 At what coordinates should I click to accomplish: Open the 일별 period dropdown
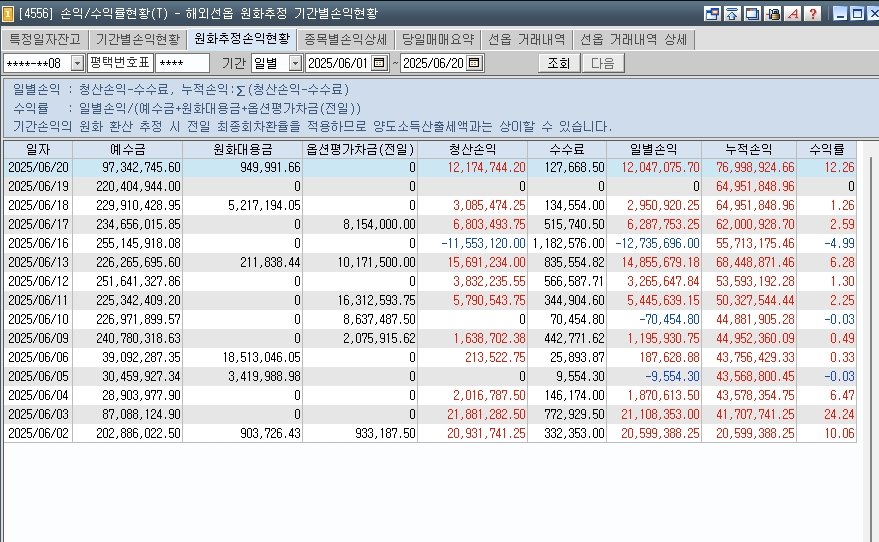pos(295,63)
